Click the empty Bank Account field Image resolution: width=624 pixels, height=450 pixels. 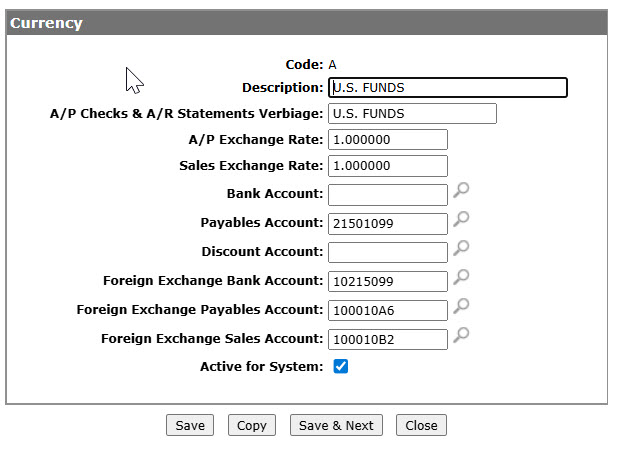[x=388, y=195]
